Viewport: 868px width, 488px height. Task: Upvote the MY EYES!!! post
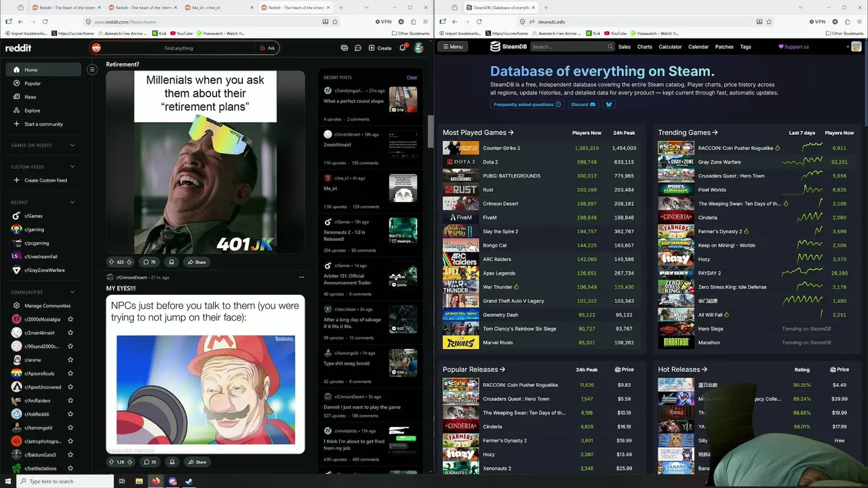[x=111, y=462]
